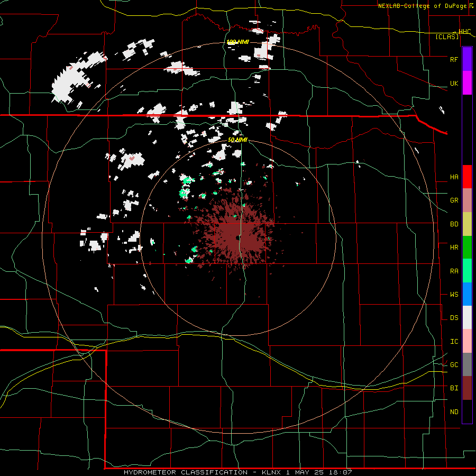
Task: Click the brown BI legend swatch
Action: pos(467,388)
